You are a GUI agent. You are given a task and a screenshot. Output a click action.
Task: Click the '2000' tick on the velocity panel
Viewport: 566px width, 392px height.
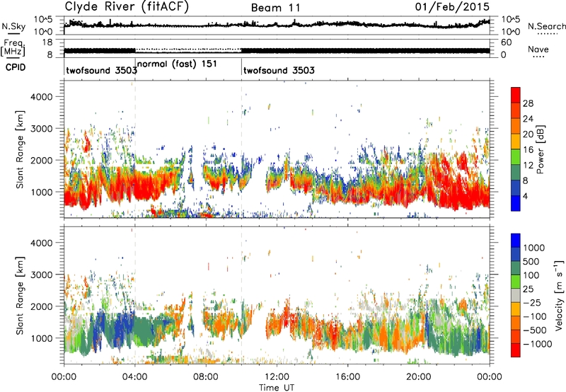pos(41,306)
